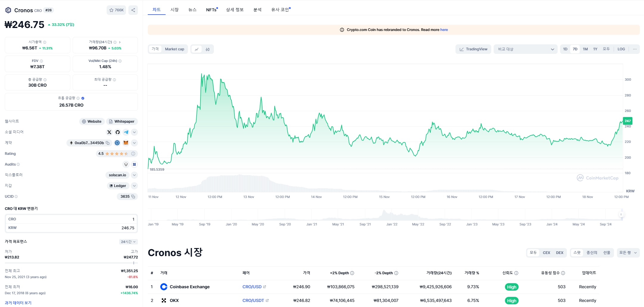Copy the UCID 3635
The width and height of the screenshot is (644, 307).
pos(133,197)
